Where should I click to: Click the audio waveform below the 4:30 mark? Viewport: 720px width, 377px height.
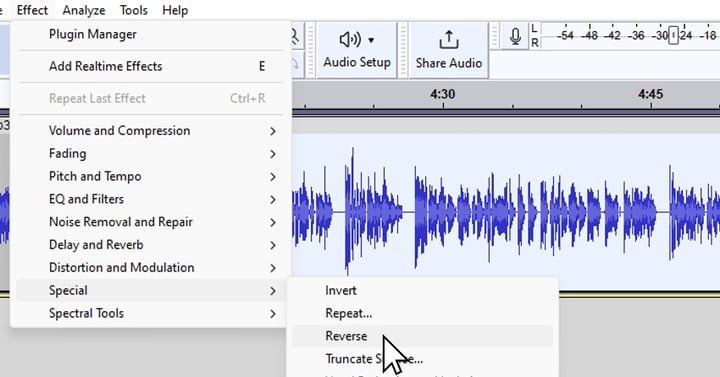(443, 212)
